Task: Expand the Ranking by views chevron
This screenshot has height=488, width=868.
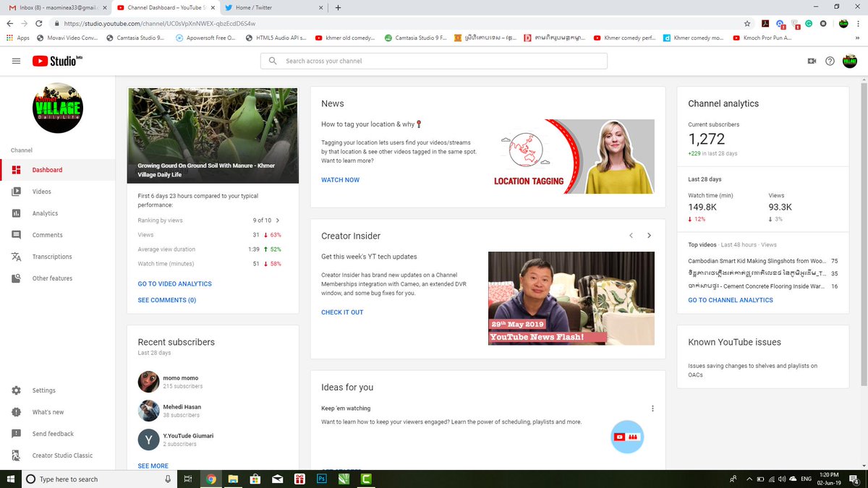Action: 278,221
